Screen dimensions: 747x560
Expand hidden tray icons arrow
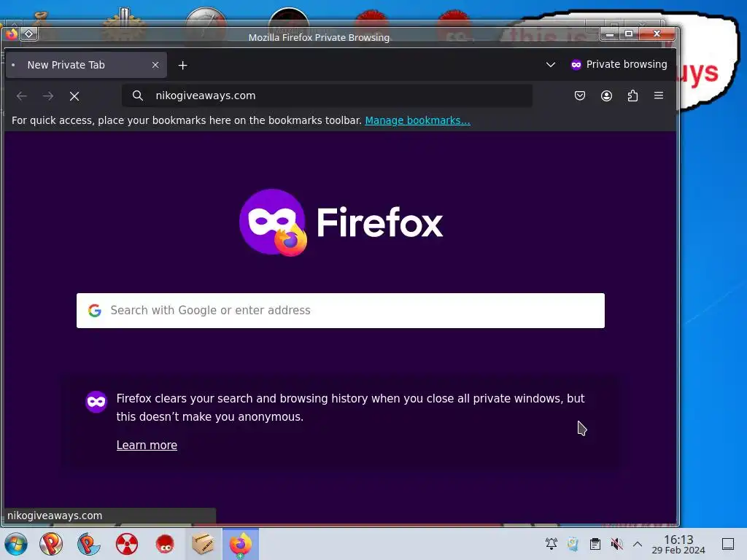(x=638, y=544)
